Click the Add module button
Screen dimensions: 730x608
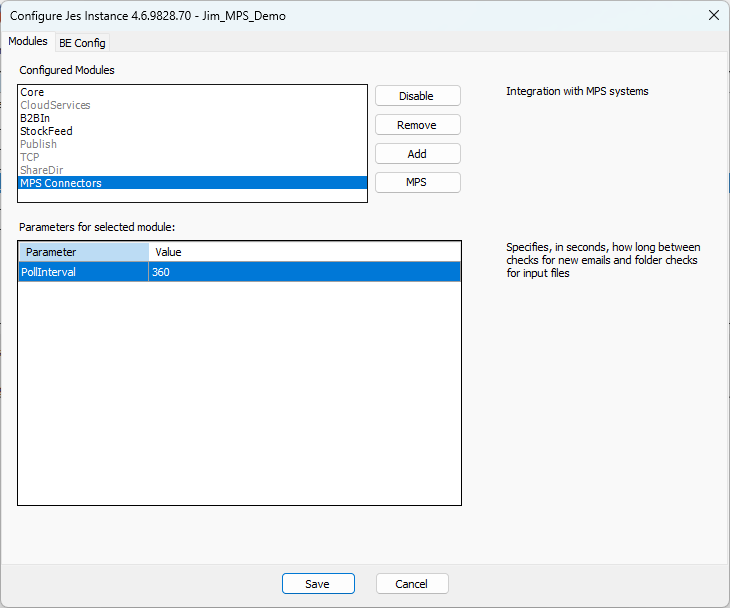tap(418, 154)
